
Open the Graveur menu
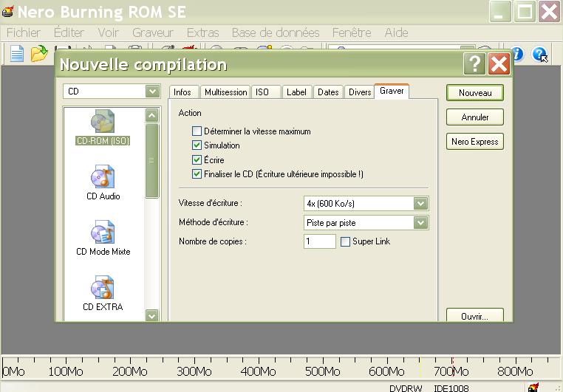pos(153,32)
